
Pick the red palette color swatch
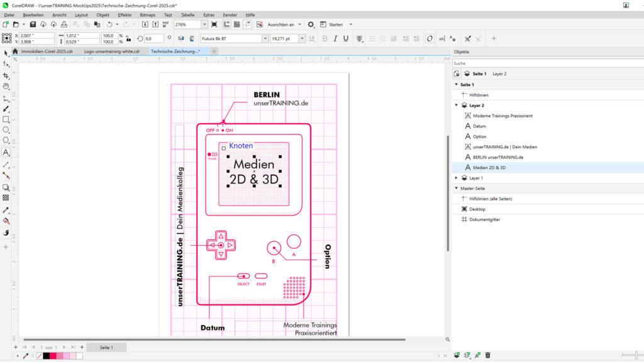[53, 356]
